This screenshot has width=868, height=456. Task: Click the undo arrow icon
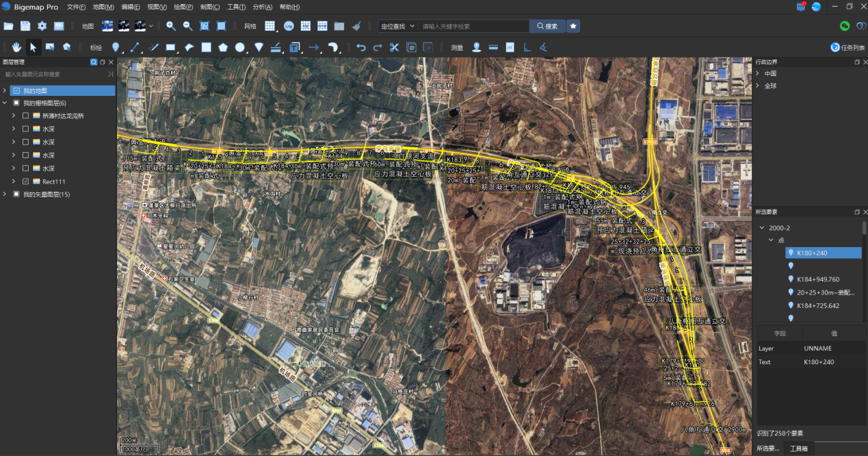[360, 47]
